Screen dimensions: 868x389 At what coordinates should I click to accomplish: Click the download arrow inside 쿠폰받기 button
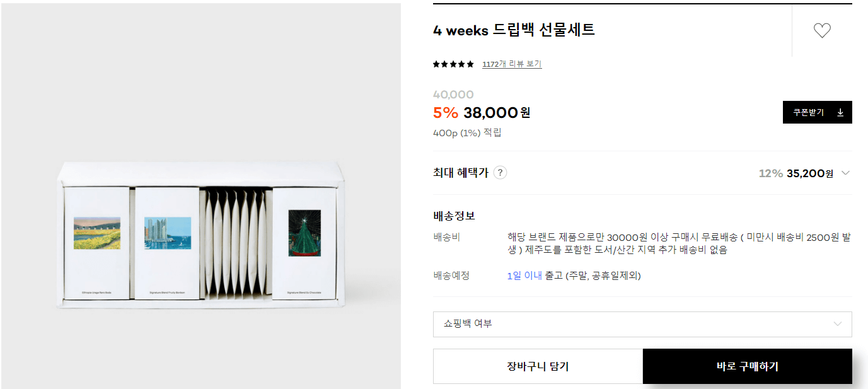point(841,112)
